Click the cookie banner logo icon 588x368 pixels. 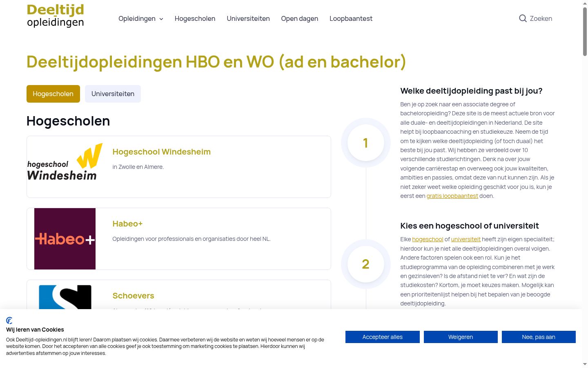click(9, 320)
